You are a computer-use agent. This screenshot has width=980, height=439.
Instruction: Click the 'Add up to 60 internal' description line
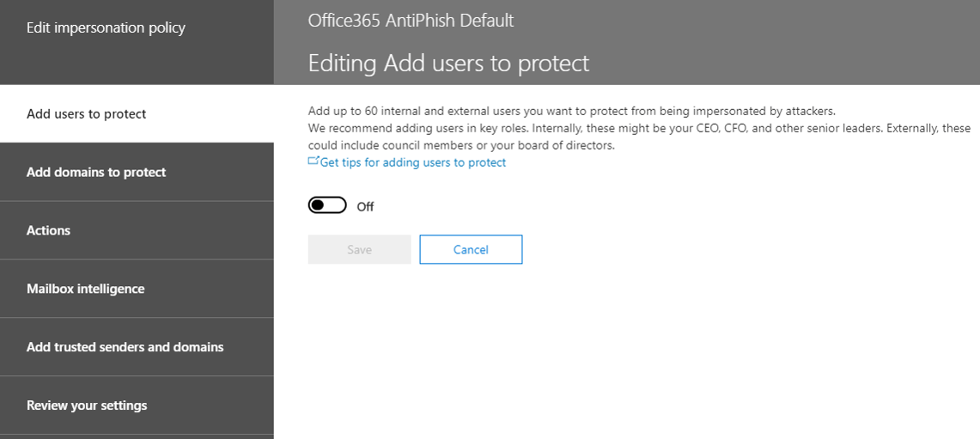click(571, 112)
